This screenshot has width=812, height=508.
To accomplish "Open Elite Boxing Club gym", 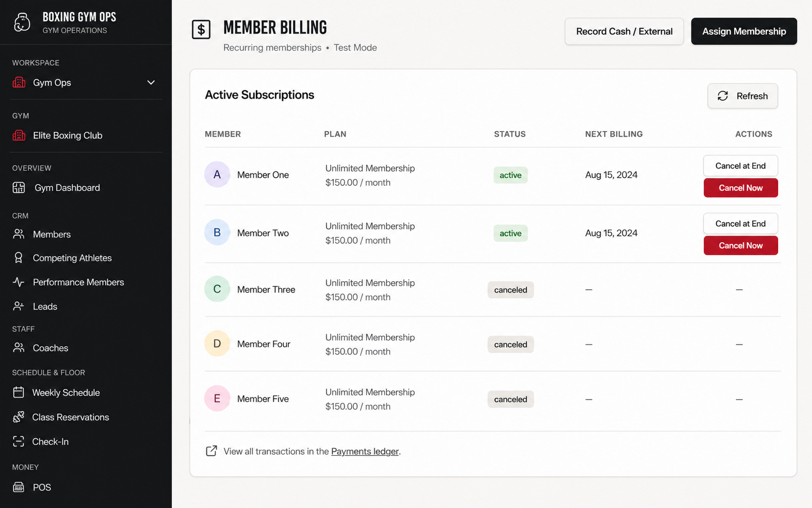I will tap(68, 135).
